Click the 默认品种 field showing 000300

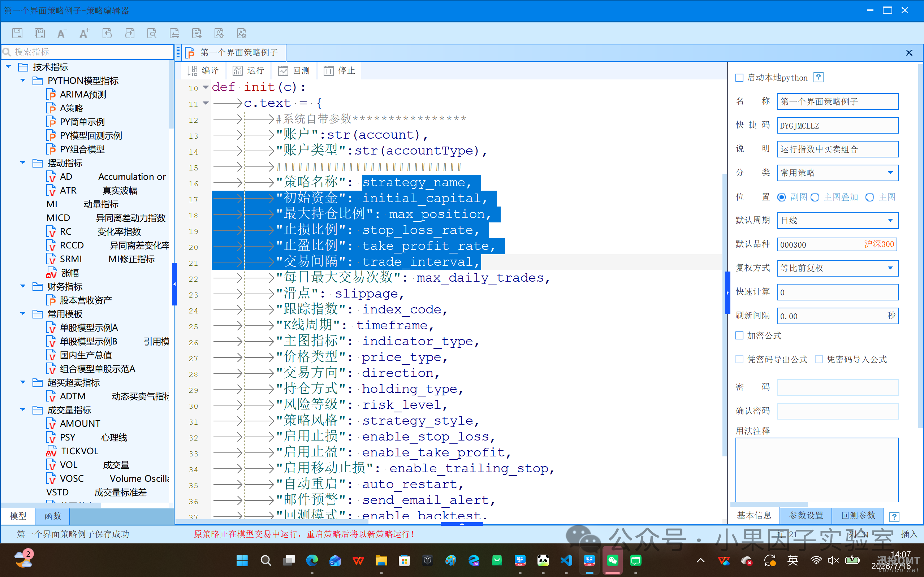click(837, 244)
